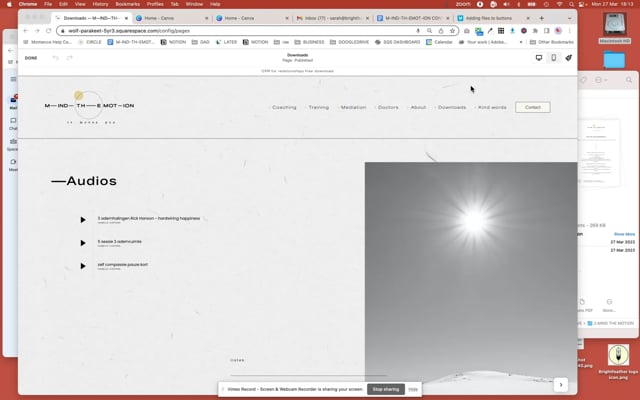
Task: Click the Contact button in site header
Action: pos(533,107)
